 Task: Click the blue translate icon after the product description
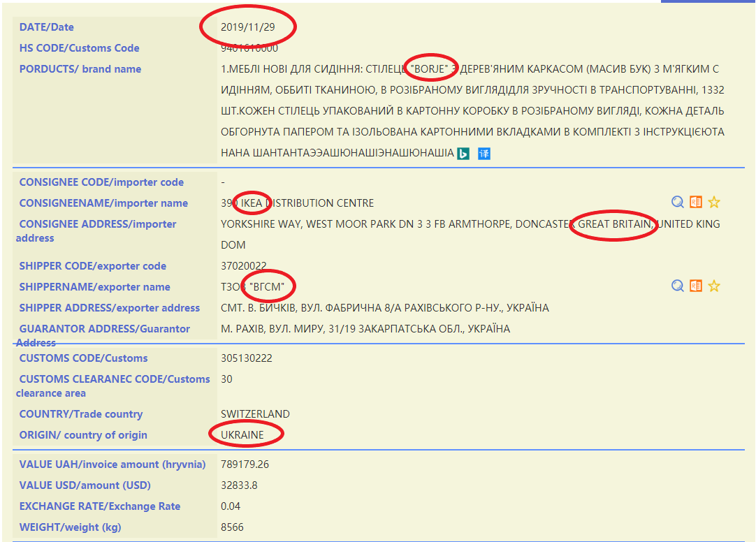point(484,154)
